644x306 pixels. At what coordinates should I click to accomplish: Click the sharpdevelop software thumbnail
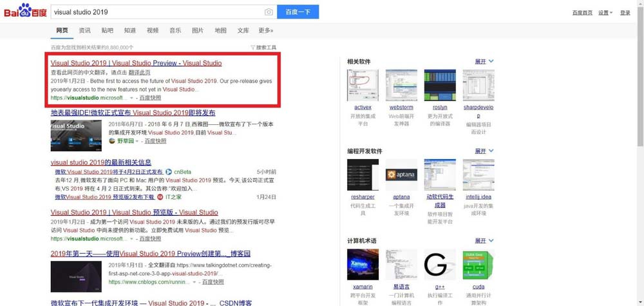[x=478, y=85]
